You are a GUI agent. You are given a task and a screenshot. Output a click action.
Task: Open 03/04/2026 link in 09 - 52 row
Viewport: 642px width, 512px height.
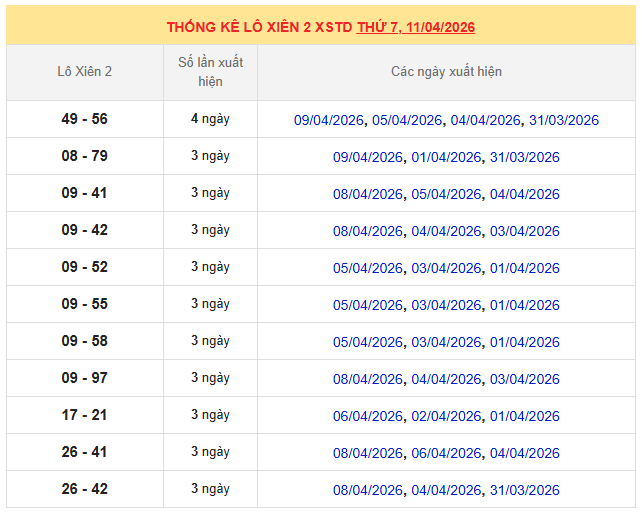pyautogui.click(x=446, y=268)
